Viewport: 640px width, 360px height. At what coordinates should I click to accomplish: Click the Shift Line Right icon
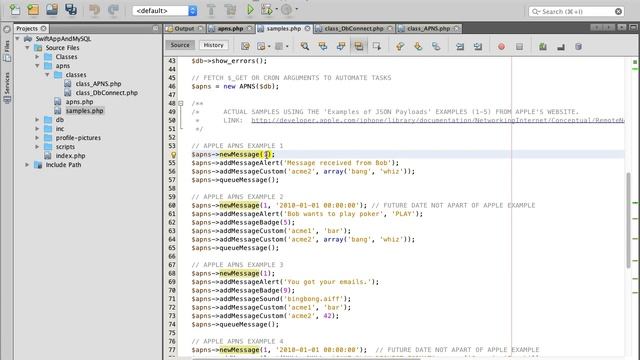click(x=478, y=47)
